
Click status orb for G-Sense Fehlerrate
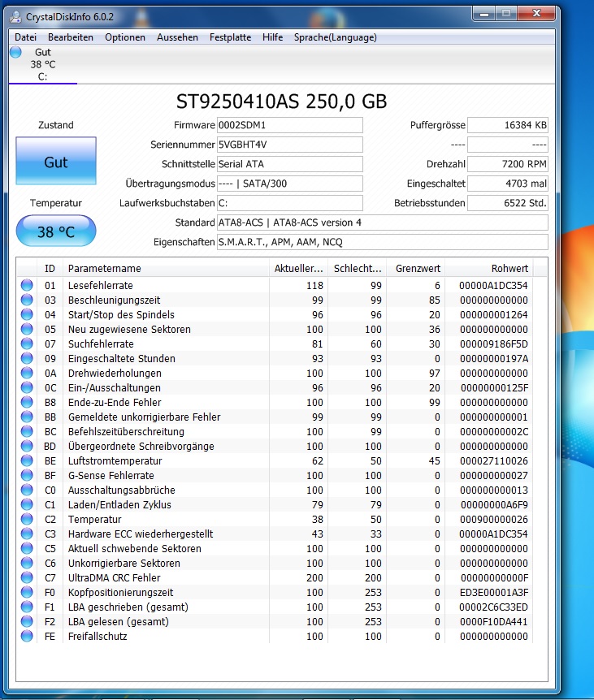(27, 475)
